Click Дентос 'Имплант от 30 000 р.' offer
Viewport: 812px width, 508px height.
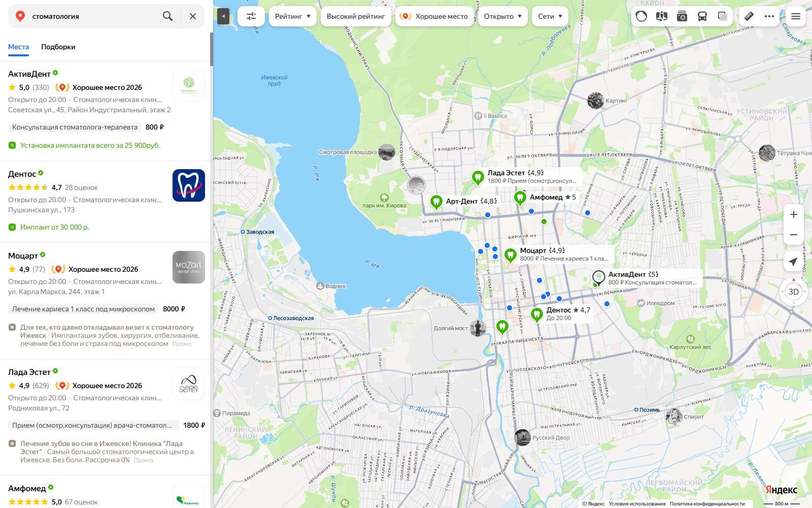54,227
